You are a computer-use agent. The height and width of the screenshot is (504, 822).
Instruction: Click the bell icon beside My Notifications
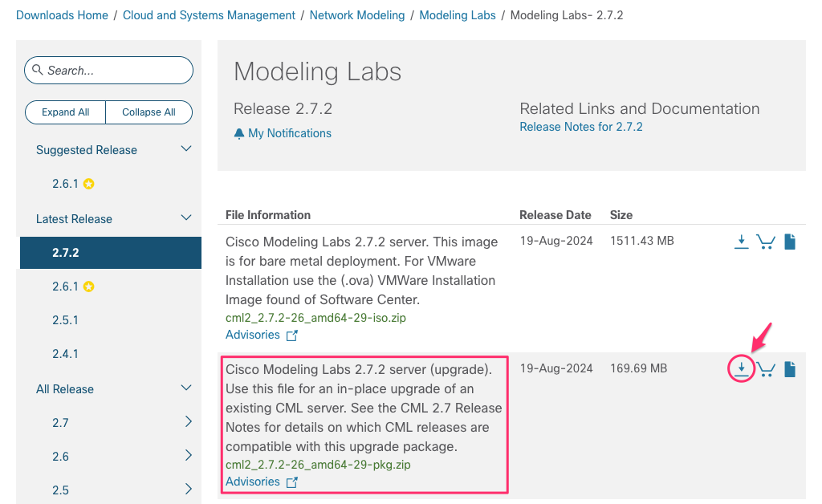239,133
